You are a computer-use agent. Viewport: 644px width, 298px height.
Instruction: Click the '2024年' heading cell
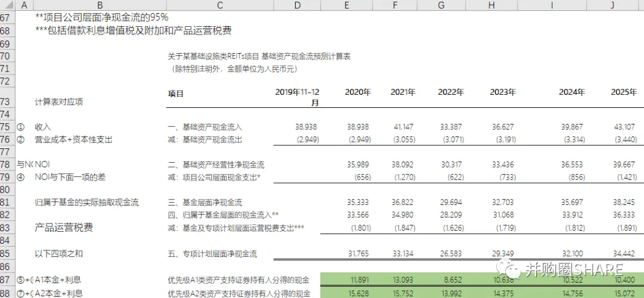[572, 93]
